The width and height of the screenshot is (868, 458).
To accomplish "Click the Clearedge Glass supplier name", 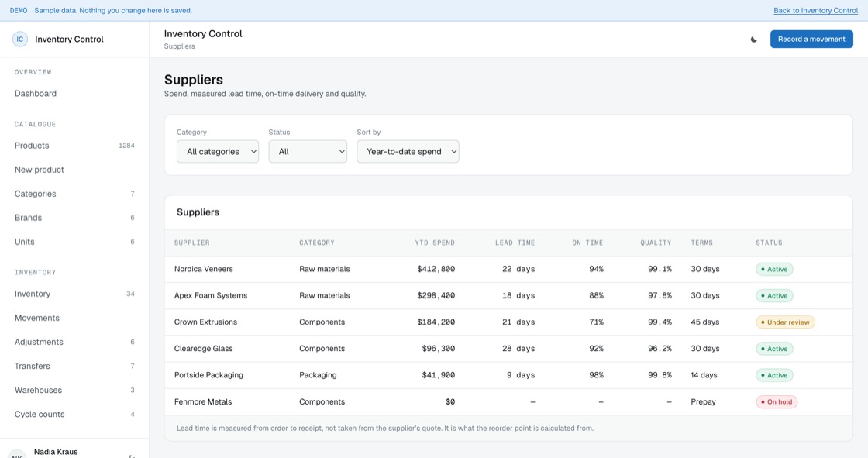I will 203,349.
